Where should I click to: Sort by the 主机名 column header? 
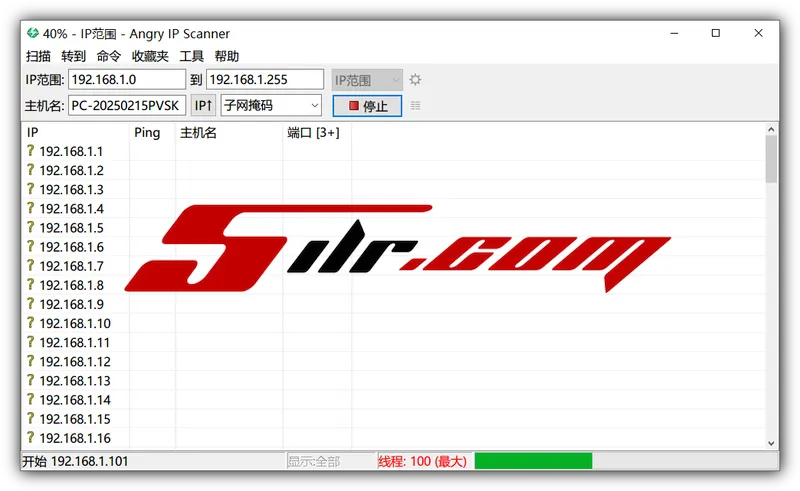point(229,133)
